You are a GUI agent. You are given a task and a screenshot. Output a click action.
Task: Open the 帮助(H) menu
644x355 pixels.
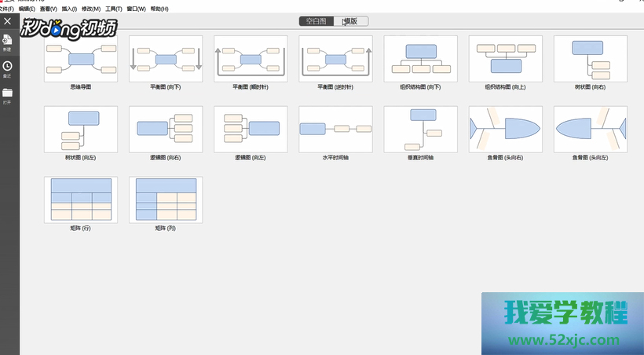[159, 9]
